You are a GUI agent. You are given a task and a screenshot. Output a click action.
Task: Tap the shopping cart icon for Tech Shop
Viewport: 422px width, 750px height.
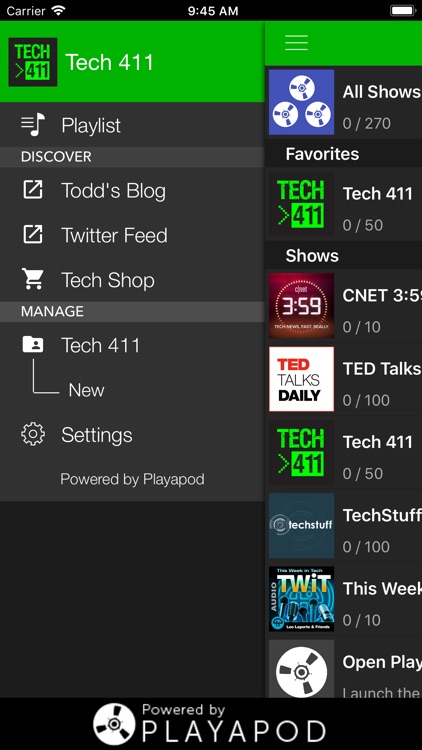click(x=33, y=279)
